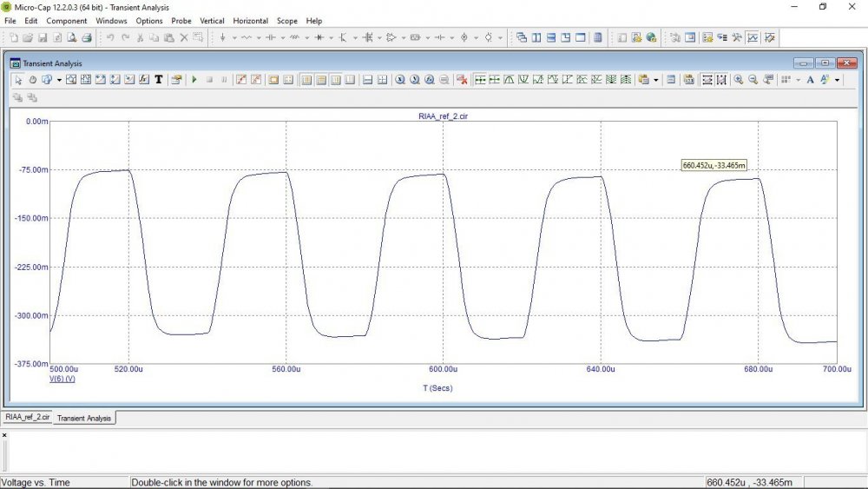Click the green Run analysis play button

point(194,80)
